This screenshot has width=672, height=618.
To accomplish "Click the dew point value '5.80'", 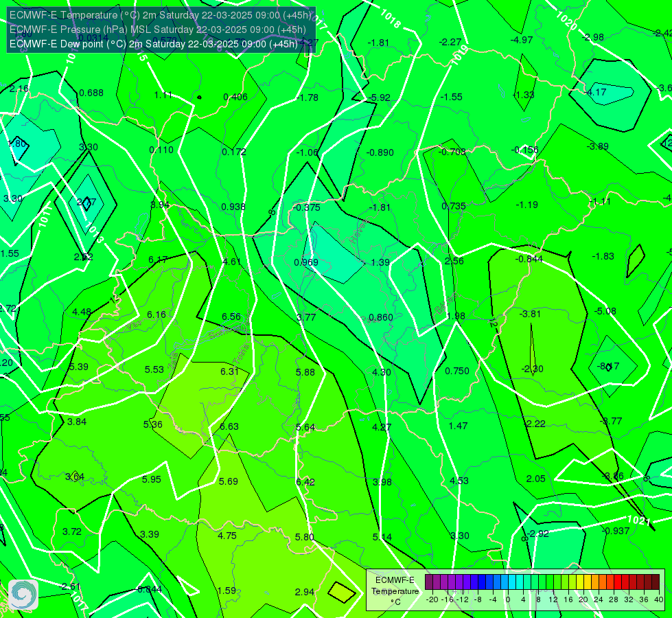I will [x=305, y=537].
